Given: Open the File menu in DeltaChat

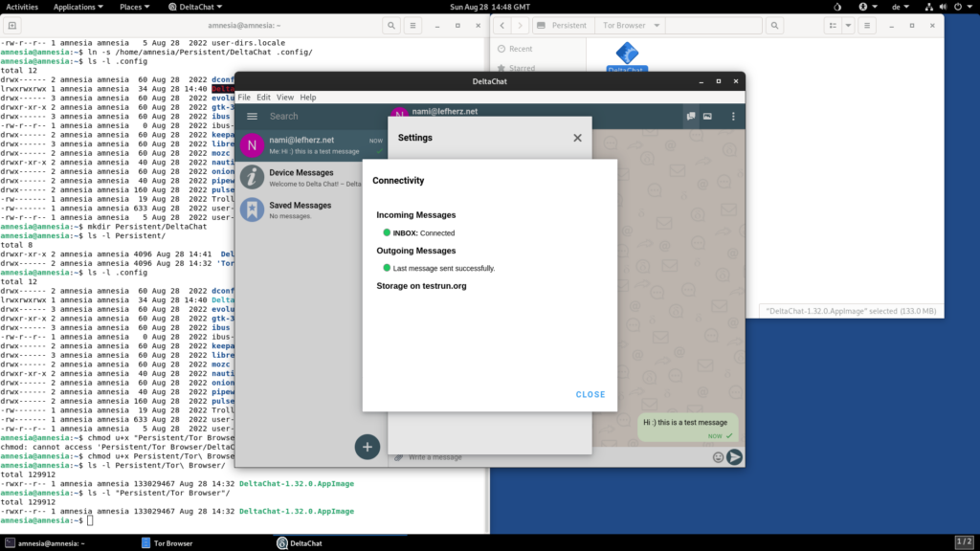Looking at the screenshot, I should [244, 97].
